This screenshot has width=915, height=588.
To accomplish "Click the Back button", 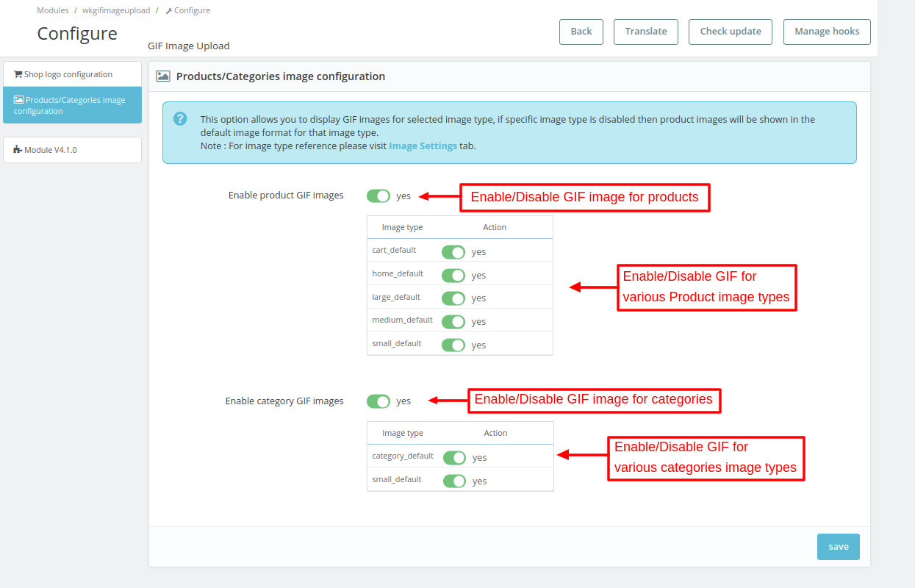I will 581,32.
